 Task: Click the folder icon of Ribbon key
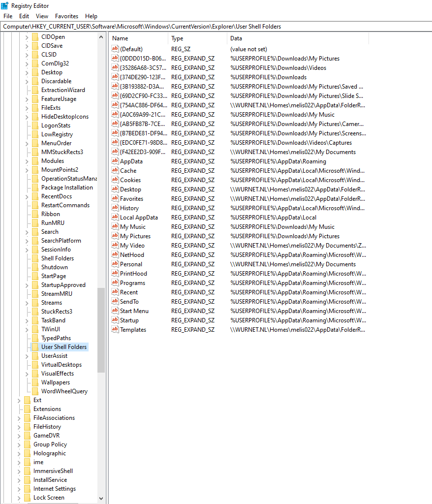pyautogui.click(x=35, y=214)
